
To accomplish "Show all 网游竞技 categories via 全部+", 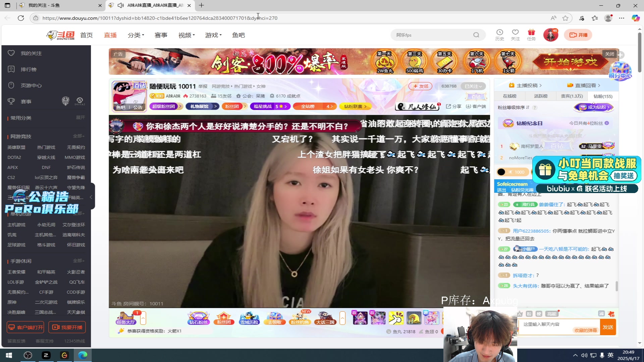I will (x=79, y=136).
